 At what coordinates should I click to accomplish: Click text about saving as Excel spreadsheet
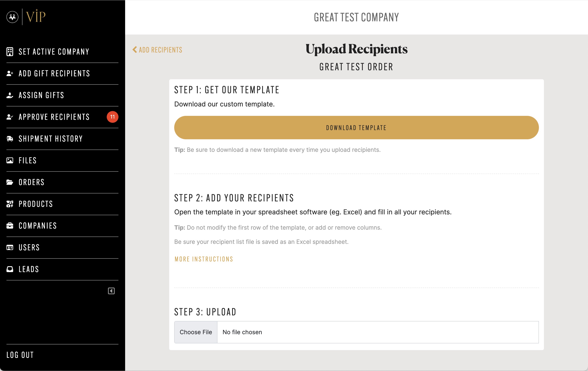261,242
